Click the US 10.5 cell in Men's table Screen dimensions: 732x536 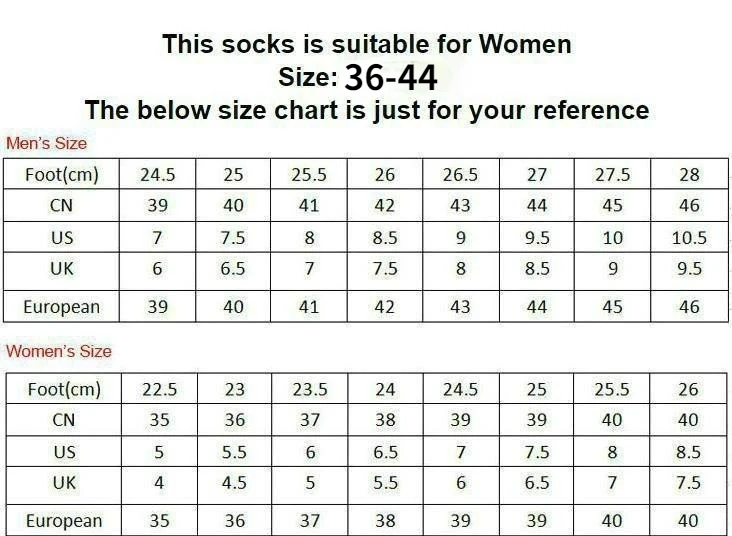(689, 237)
